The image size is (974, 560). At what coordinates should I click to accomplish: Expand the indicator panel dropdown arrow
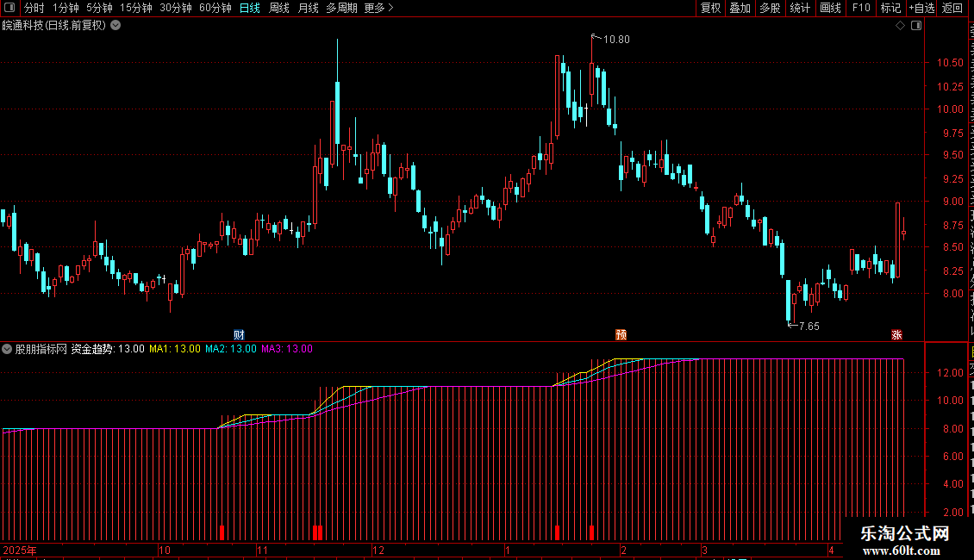point(6,349)
